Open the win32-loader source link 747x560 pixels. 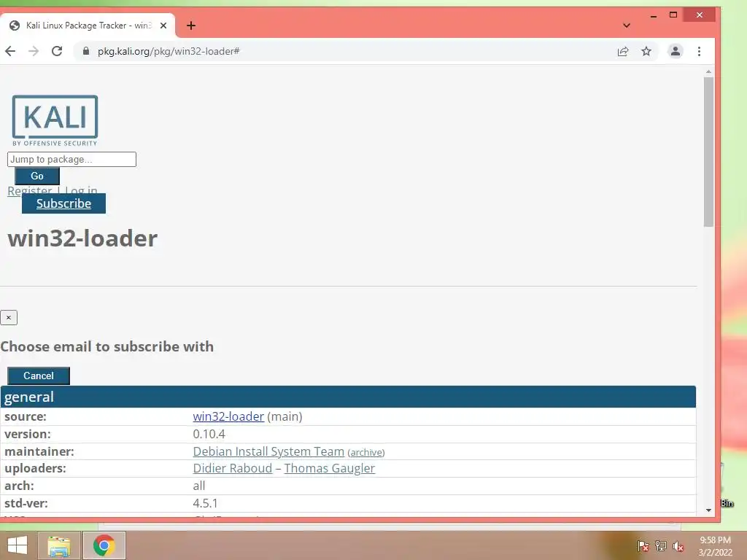click(228, 416)
